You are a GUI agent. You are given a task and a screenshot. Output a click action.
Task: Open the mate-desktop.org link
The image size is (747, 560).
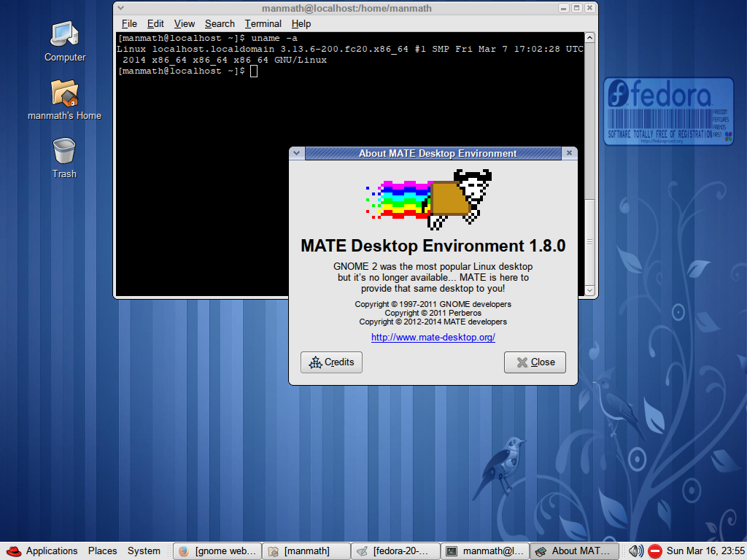click(433, 337)
